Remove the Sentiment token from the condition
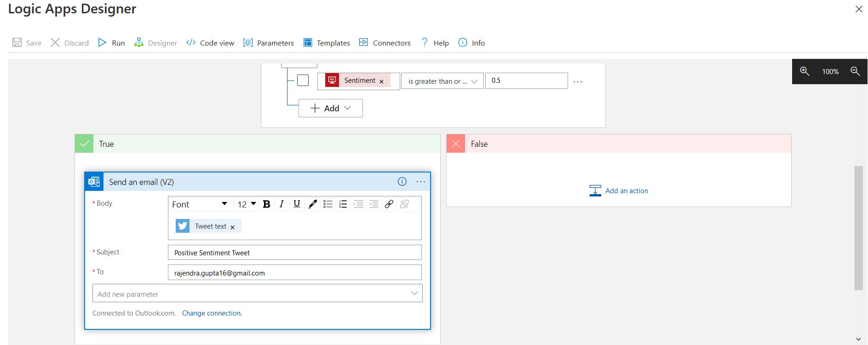868x345 pixels. coord(381,81)
